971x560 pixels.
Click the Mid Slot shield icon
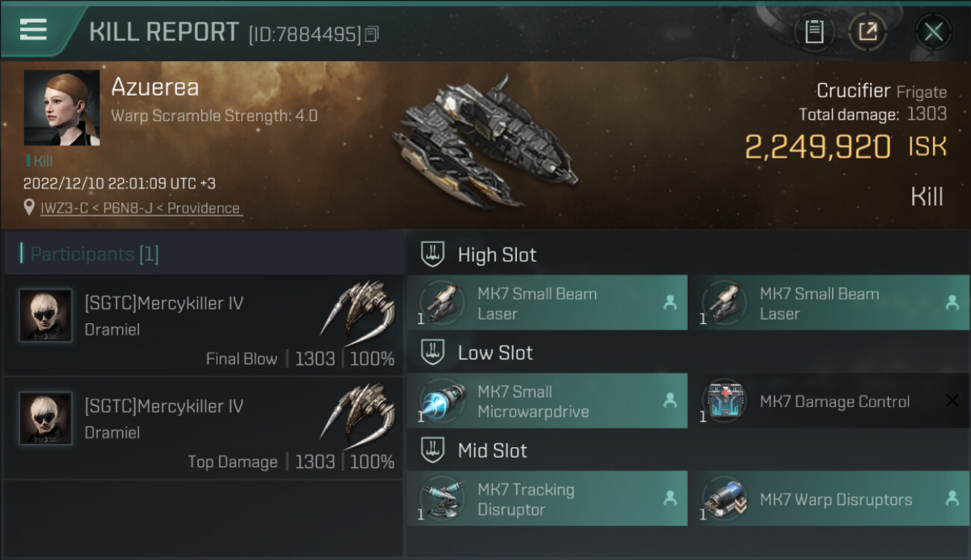(x=433, y=450)
